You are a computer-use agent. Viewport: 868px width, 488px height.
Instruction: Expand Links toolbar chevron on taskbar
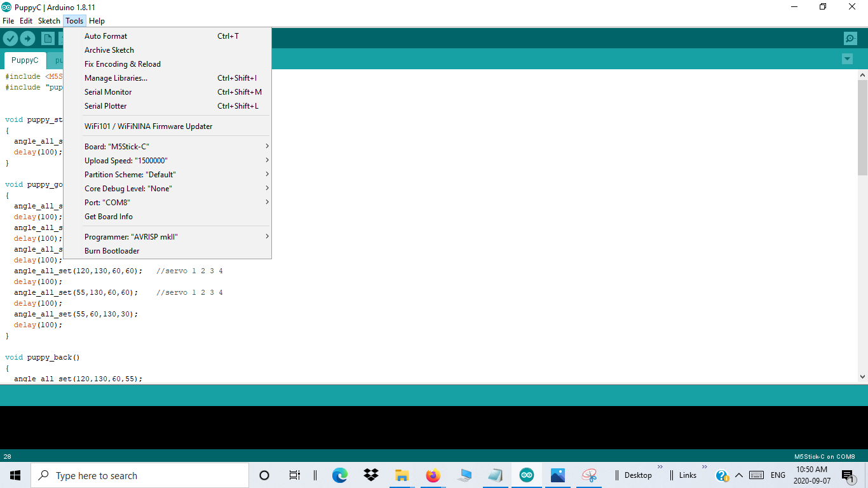coord(704,467)
